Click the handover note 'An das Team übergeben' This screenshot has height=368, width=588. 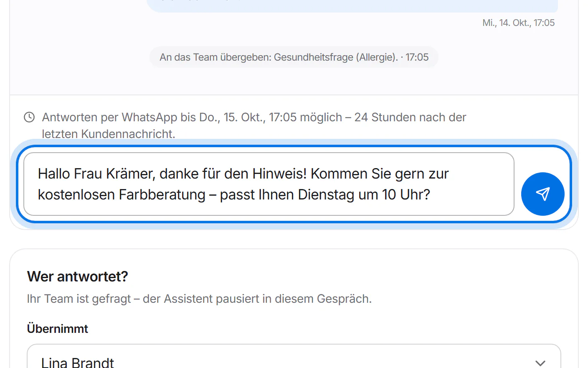point(294,57)
